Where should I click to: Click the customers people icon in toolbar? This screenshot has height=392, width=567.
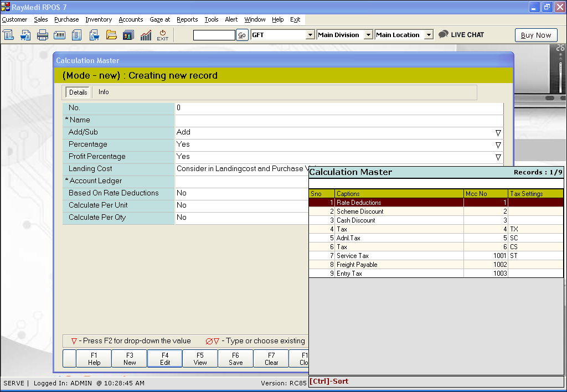coord(128,35)
